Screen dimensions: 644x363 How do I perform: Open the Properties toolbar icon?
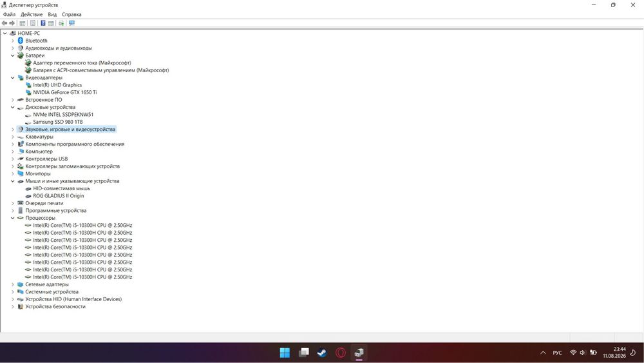[x=33, y=23]
